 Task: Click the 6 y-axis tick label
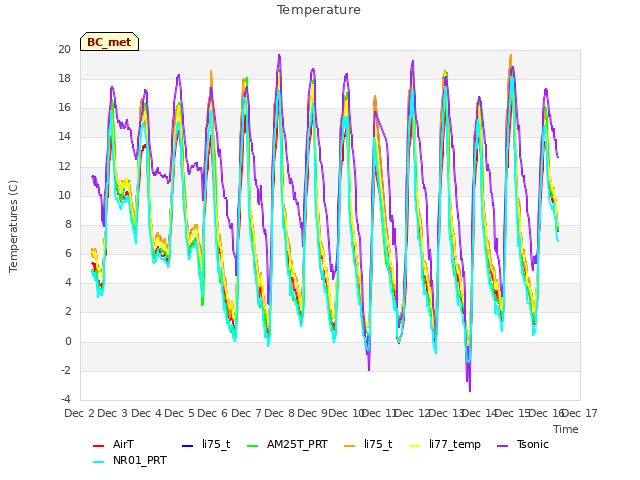[67, 253]
